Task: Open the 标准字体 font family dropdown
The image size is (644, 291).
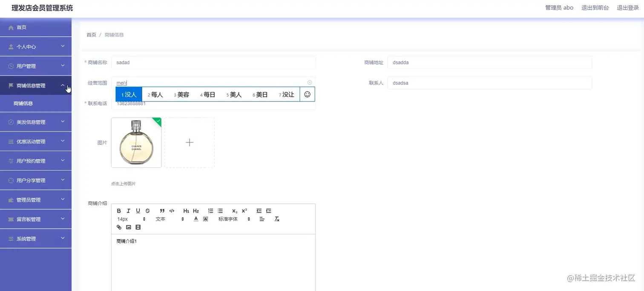Action: pyautogui.click(x=234, y=219)
